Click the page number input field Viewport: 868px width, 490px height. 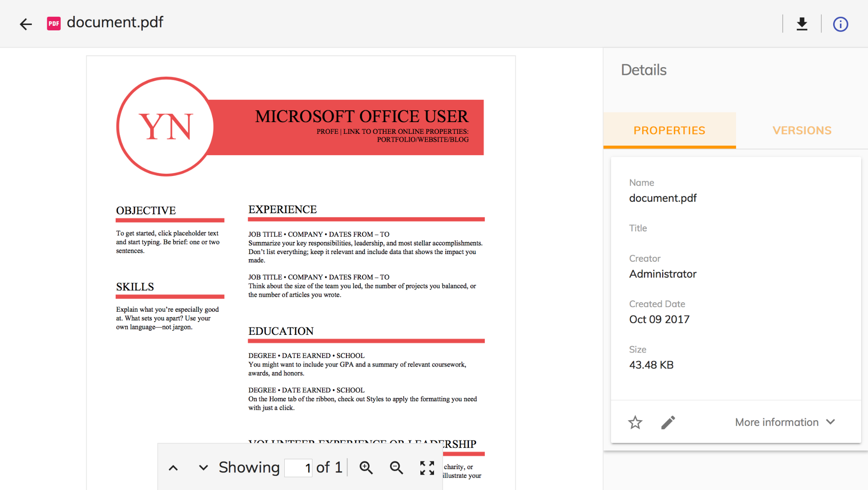[298, 468]
